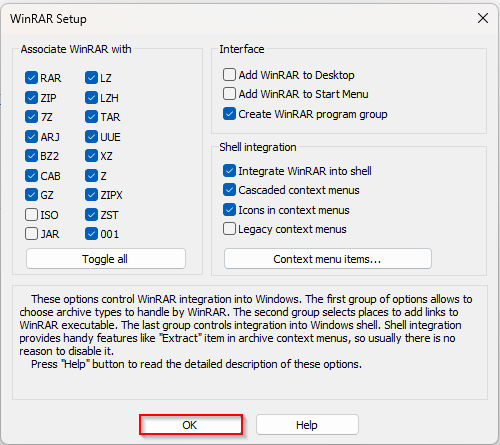Viewport: 500px width, 445px height.
Task: Uncheck the ZIP association checkbox
Action: (31, 98)
